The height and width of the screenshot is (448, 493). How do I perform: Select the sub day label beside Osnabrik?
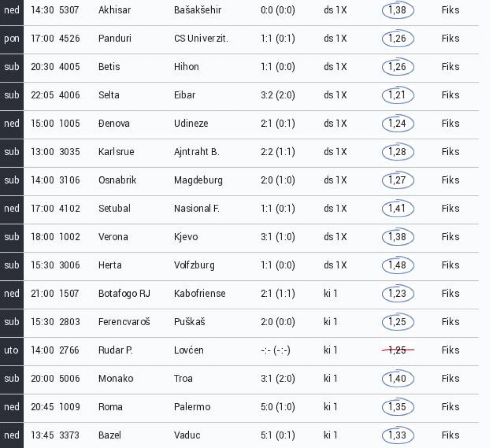coord(12,180)
